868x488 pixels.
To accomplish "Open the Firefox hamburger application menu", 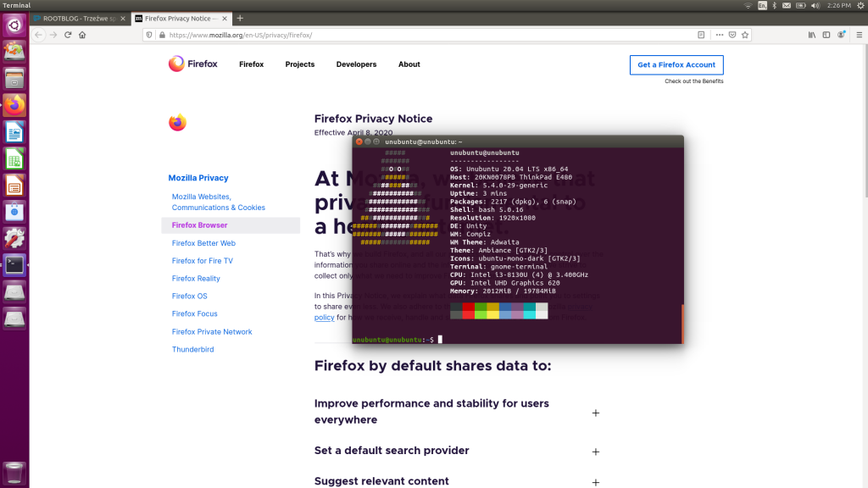I will click(x=859, y=35).
